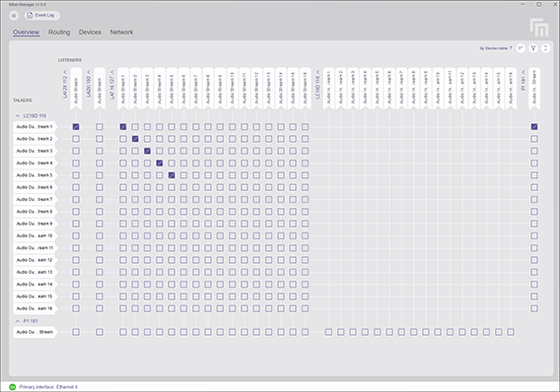Open the filter funnel icon

[533, 48]
